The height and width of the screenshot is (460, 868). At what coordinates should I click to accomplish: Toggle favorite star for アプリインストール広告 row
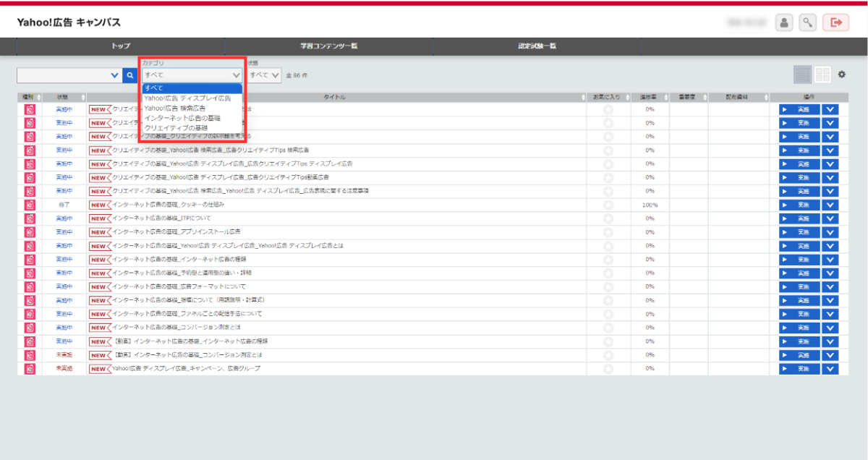tap(608, 232)
